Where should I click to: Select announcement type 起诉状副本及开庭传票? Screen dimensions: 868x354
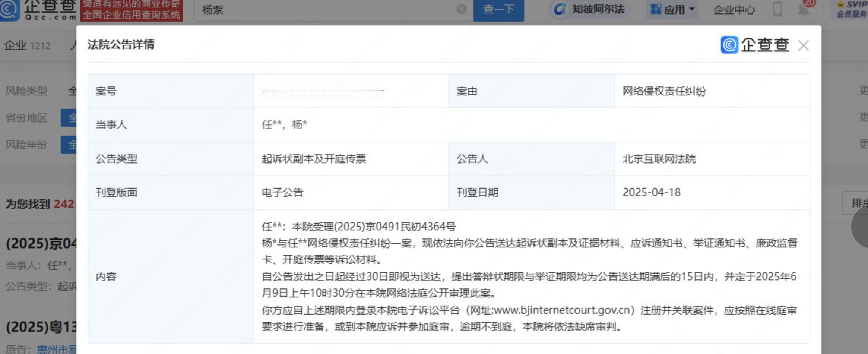(x=314, y=159)
